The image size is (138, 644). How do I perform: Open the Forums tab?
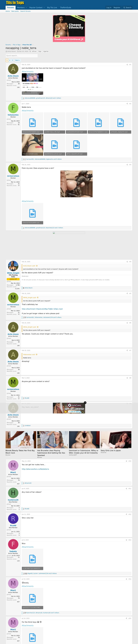click(x=11, y=8)
